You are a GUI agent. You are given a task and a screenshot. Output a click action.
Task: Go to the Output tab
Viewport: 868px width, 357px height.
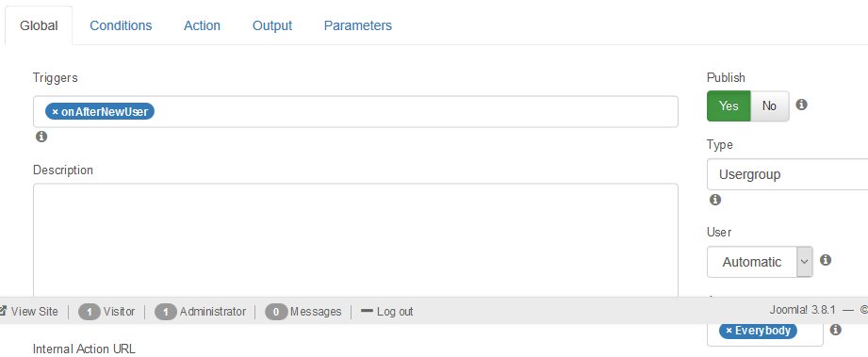tap(272, 25)
